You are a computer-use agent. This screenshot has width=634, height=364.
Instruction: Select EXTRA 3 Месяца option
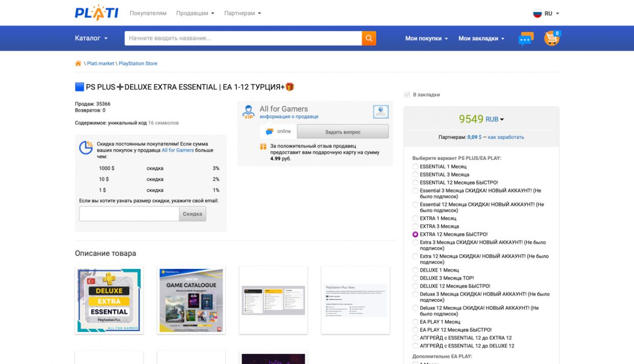pyautogui.click(x=415, y=226)
